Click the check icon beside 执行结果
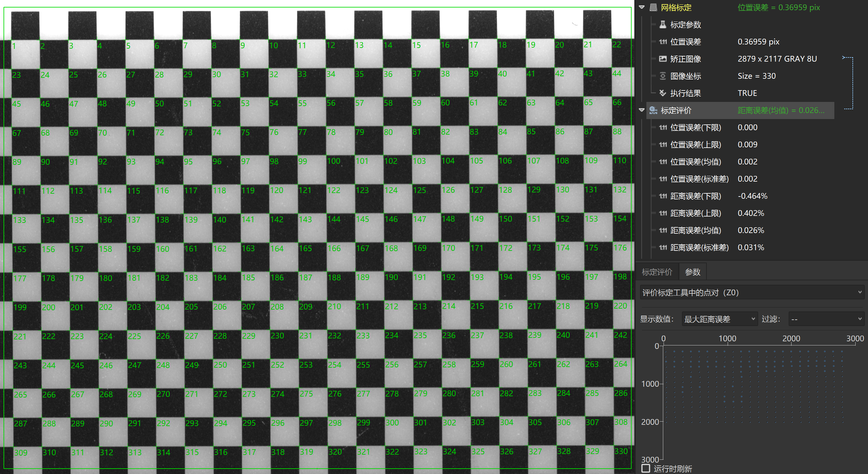 (x=663, y=93)
